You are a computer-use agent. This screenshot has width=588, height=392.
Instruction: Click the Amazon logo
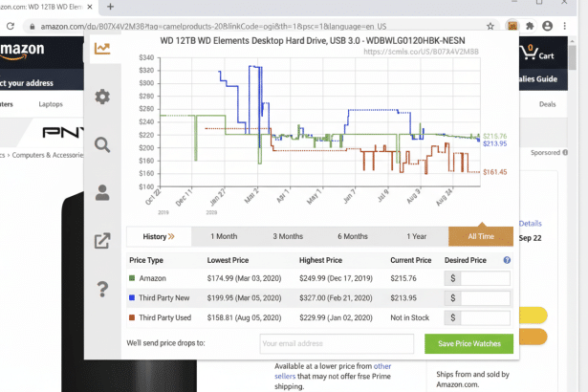(x=22, y=51)
